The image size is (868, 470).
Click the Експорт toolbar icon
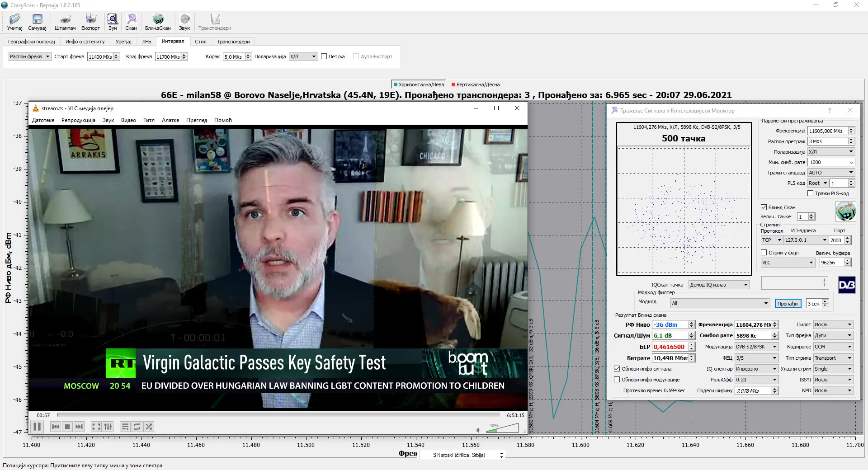(90, 22)
